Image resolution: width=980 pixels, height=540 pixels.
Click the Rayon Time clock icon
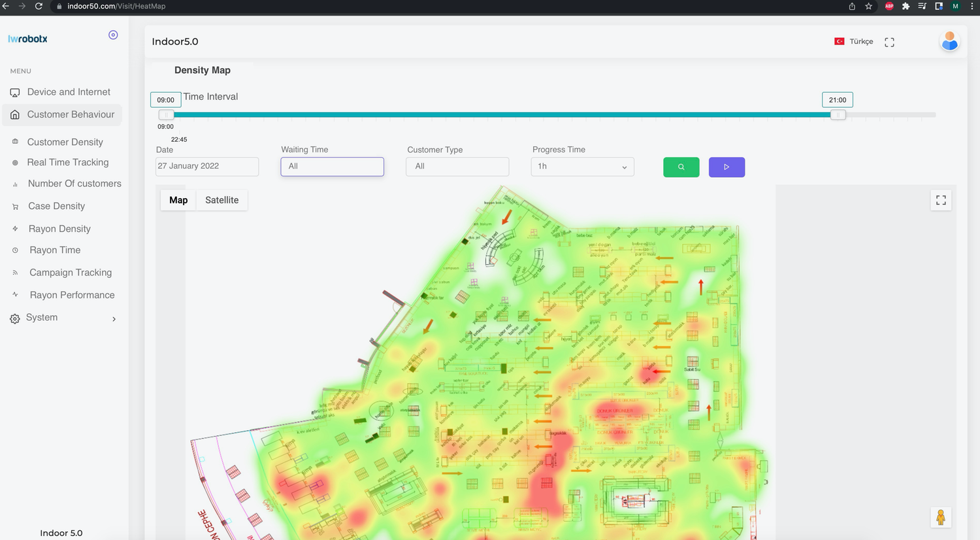coord(14,250)
